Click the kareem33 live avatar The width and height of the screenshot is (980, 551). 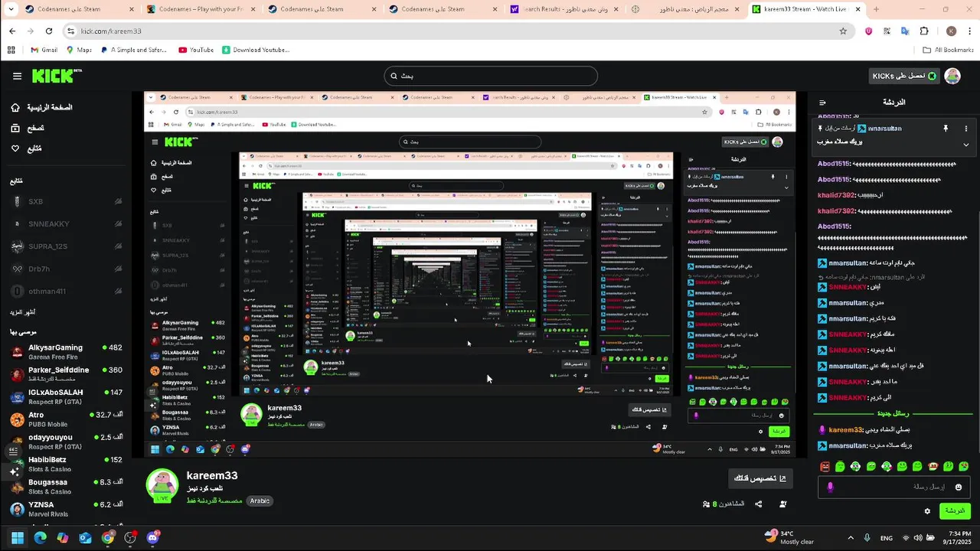click(162, 486)
